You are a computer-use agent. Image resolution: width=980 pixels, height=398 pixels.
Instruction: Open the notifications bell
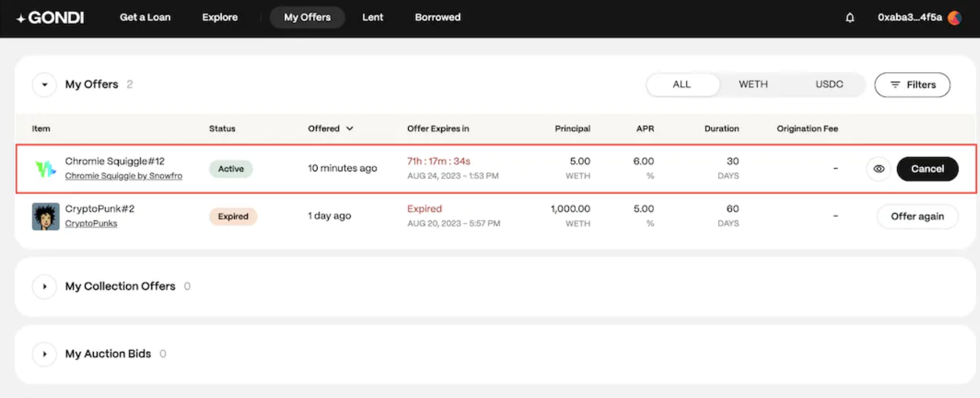pos(850,18)
